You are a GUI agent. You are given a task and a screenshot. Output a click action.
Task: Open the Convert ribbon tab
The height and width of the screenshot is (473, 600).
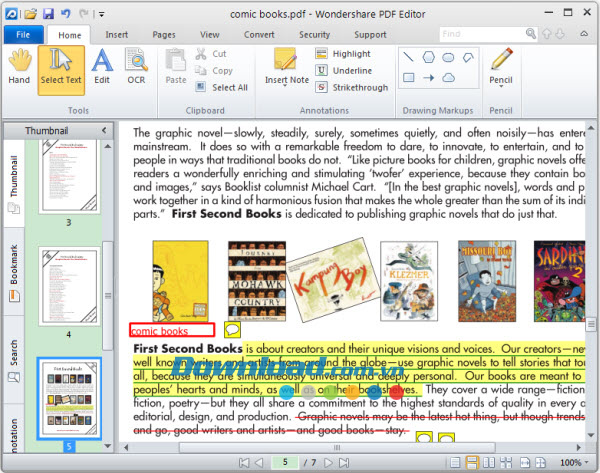[x=259, y=35]
